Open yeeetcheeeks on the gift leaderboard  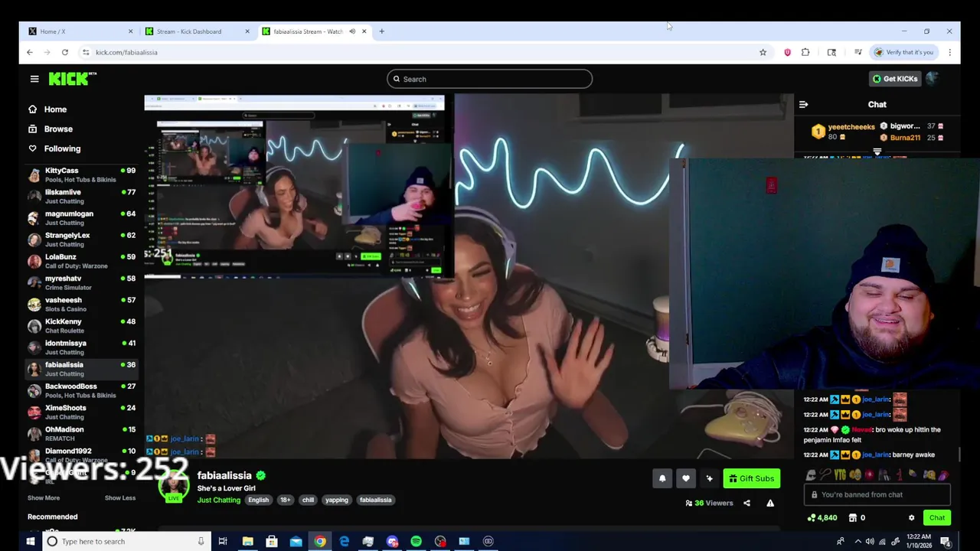[x=851, y=127]
